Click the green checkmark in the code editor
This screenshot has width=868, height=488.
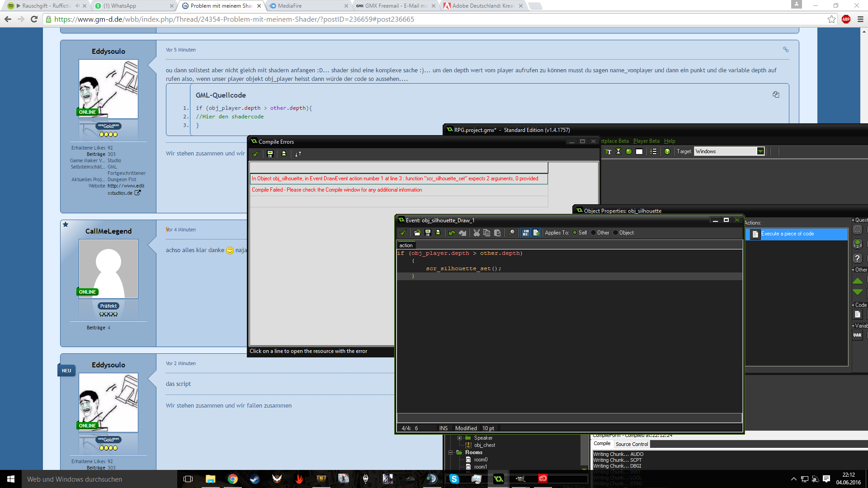click(x=403, y=233)
